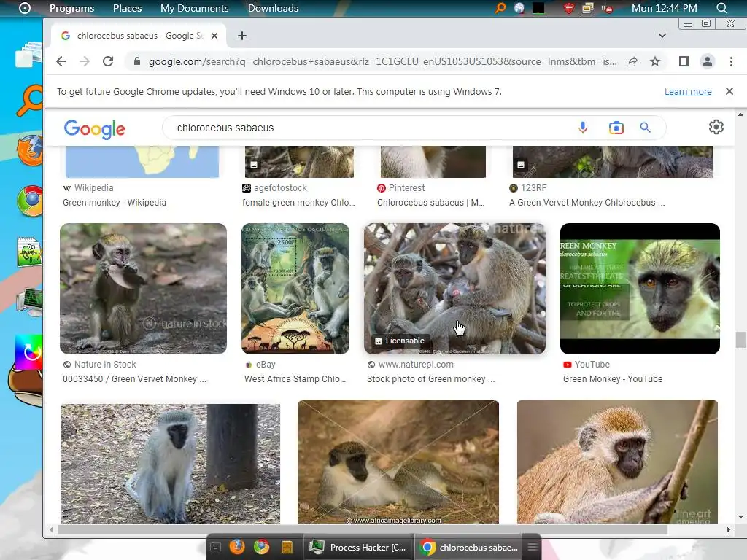The height and width of the screenshot is (560, 747).
Task: Reload the current page
Action: click(x=108, y=61)
